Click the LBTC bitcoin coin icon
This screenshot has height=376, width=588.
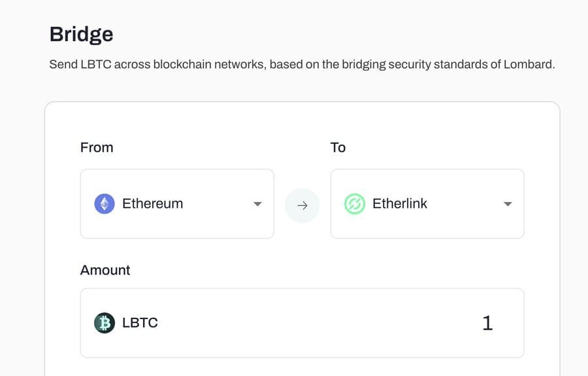point(105,323)
